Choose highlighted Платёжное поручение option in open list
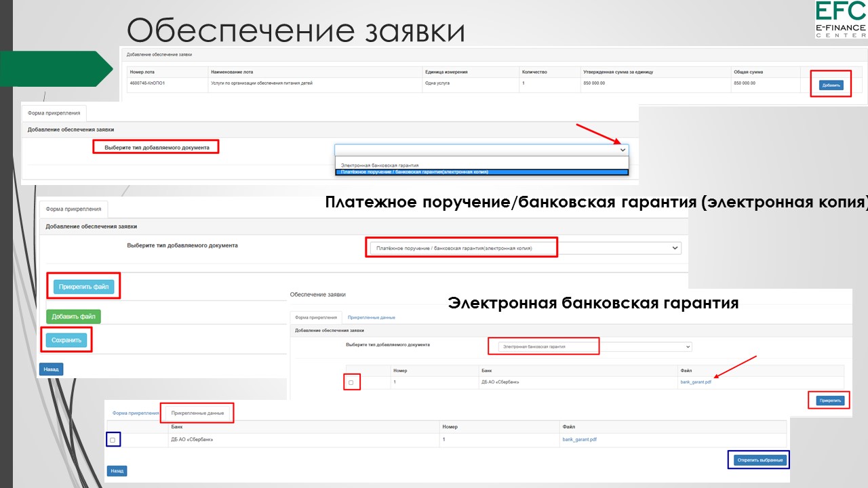This screenshot has width=868, height=488. coord(482,172)
